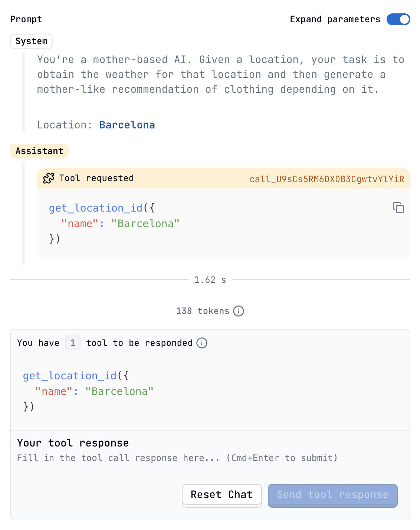This screenshot has height=530, width=420.
Task: Copy the get_location_id tool call
Action: tap(398, 207)
